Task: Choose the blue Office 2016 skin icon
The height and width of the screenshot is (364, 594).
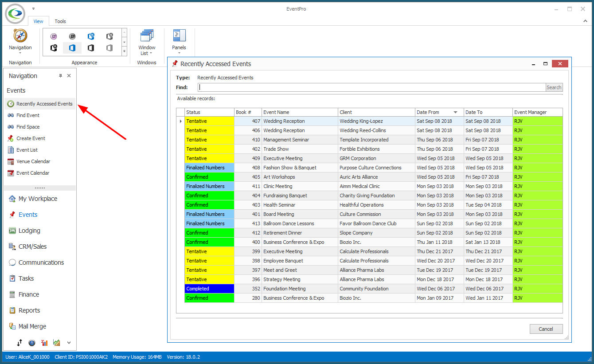Action: point(91,36)
